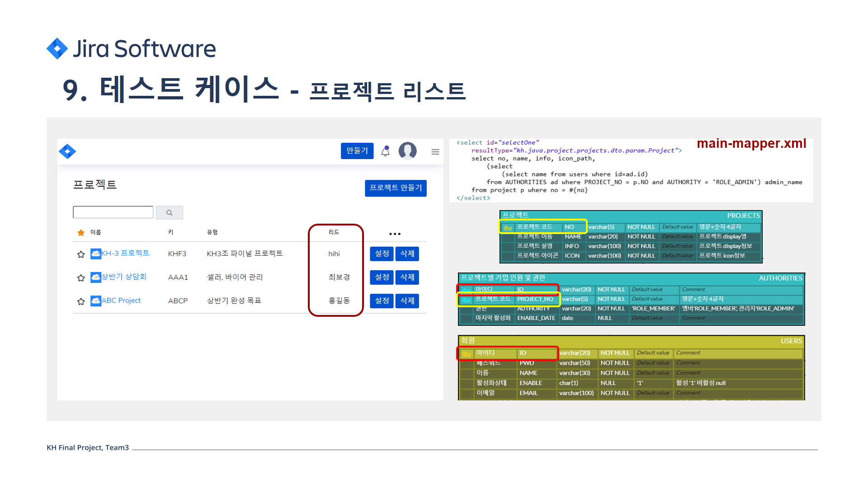Click 설정 for KH-3 프로젝트
868x488 pixels.
point(382,254)
